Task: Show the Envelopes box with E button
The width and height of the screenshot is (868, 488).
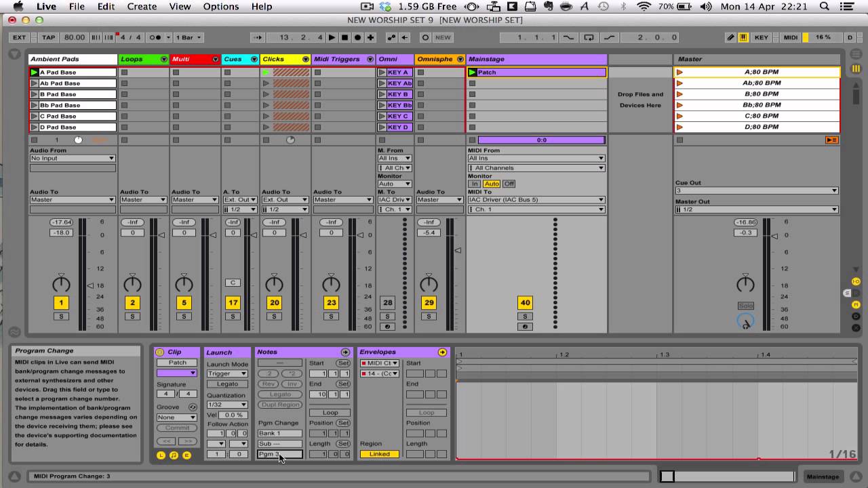Action: pyautogui.click(x=186, y=455)
